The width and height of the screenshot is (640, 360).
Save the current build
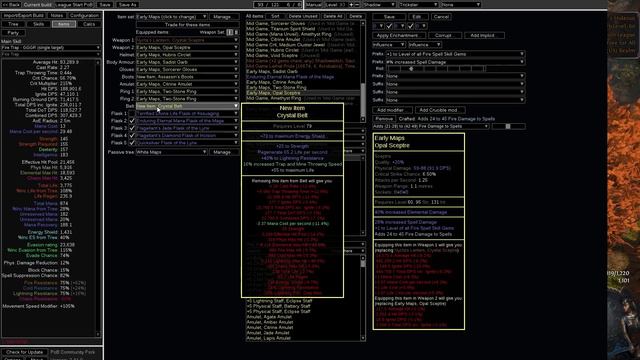click(x=105, y=4)
